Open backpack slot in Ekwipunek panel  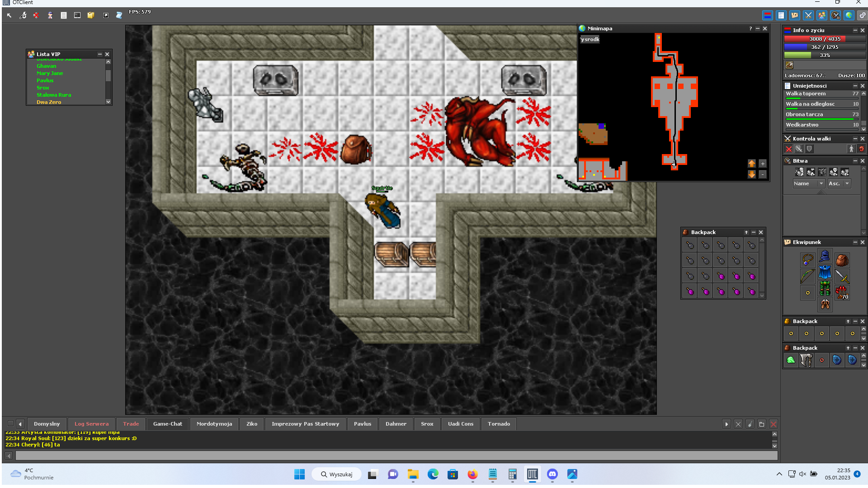842,260
